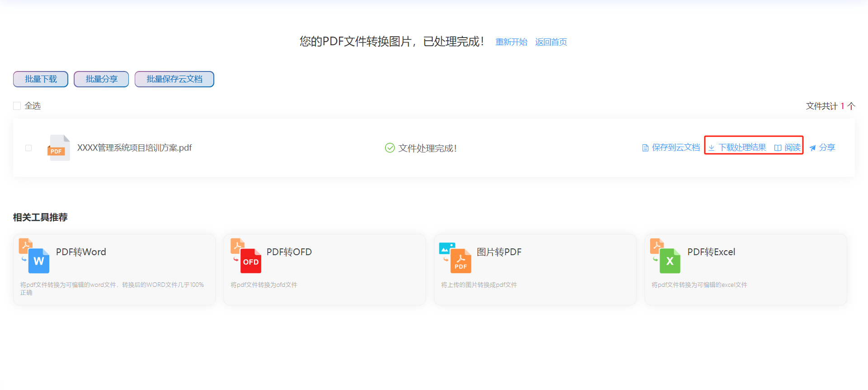868x390 pixels.
Task: Open the file with 阅读 link
Action: point(793,147)
